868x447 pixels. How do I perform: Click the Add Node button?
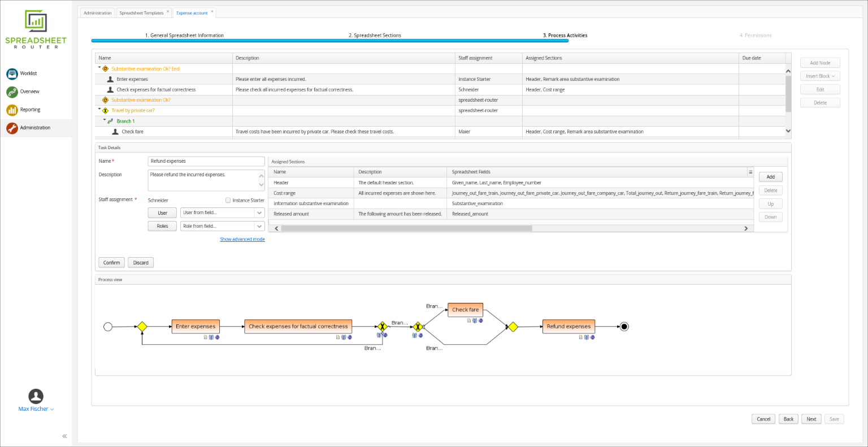[x=820, y=63]
